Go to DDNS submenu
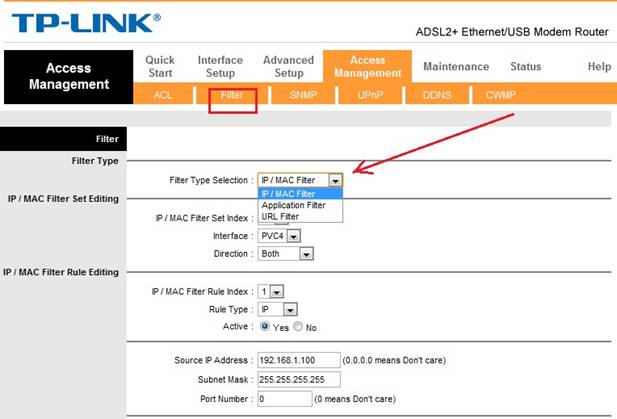Viewport: 617px width, 419px height. (x=437, y=94)
